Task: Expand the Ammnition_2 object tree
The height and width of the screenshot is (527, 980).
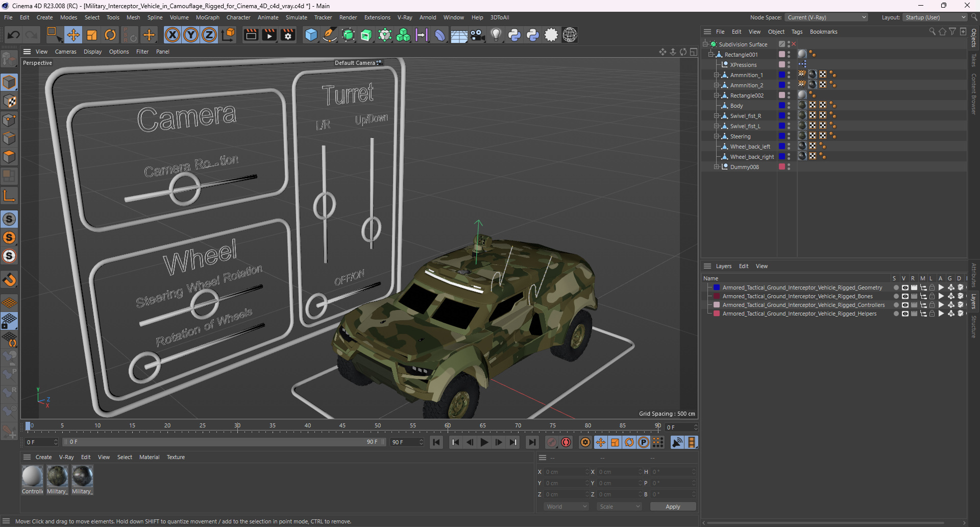Action: [716, 85]
